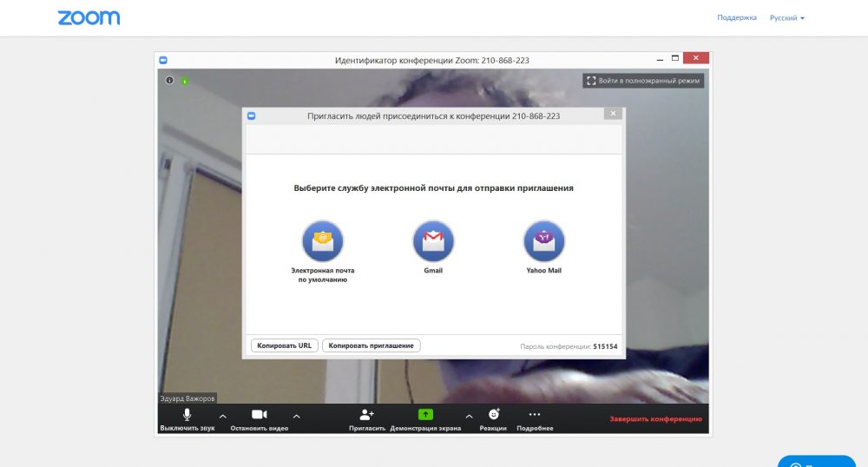Click the help chat bubble button

[817, 462]
